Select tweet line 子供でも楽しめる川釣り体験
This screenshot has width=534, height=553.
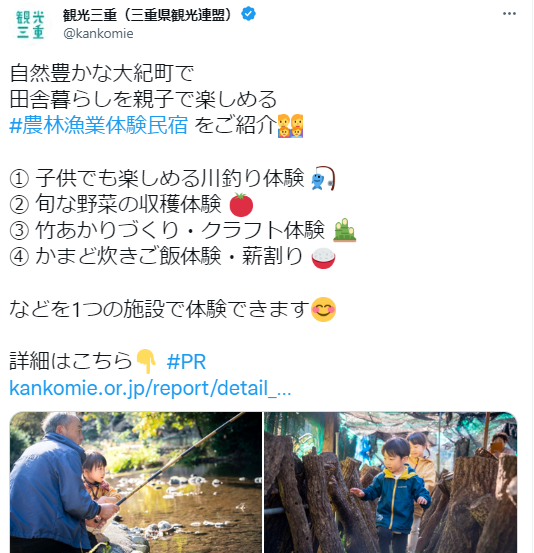pos(170,178)
